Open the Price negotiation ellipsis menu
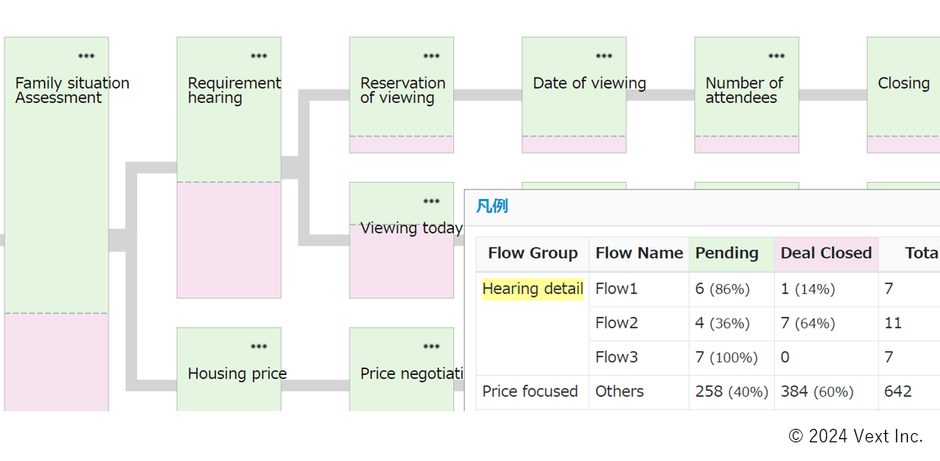This screenshot has height=461, width=940. pyautogui.click(x=431, y=346)
